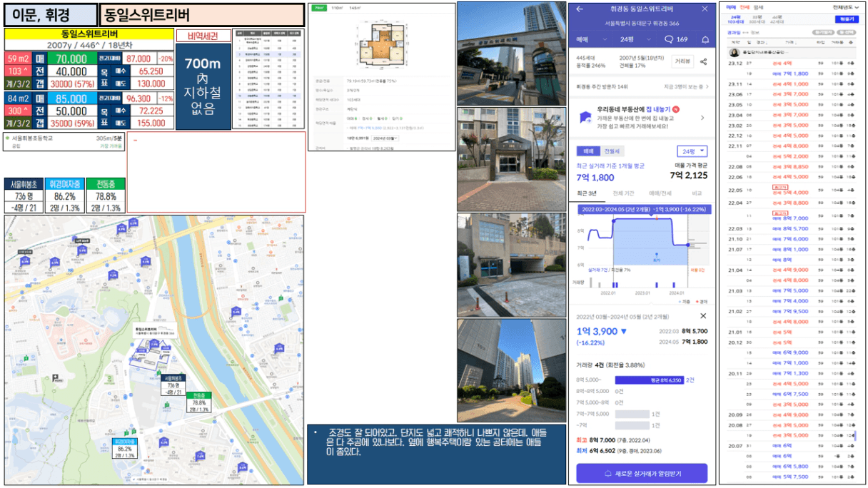Image resolution: width=868 pixels, height=488 pixels.
Task: Open the chat bubble showing 169
Action: click(676, 39)
